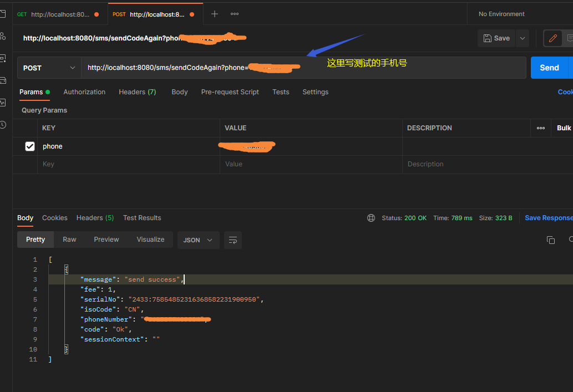Click the Save floppy disk icon button
The height and width of the screenshot is (392, 573).
click(496, 38)
